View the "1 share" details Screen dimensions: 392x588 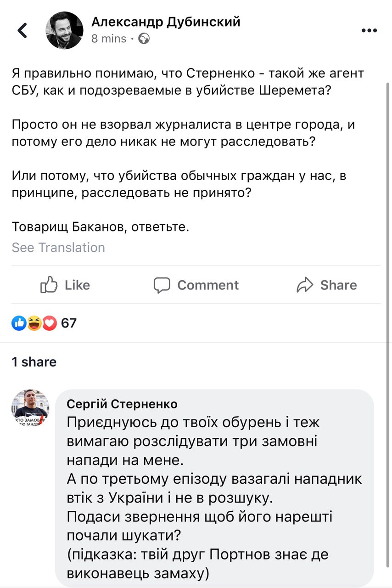[34, 362]
